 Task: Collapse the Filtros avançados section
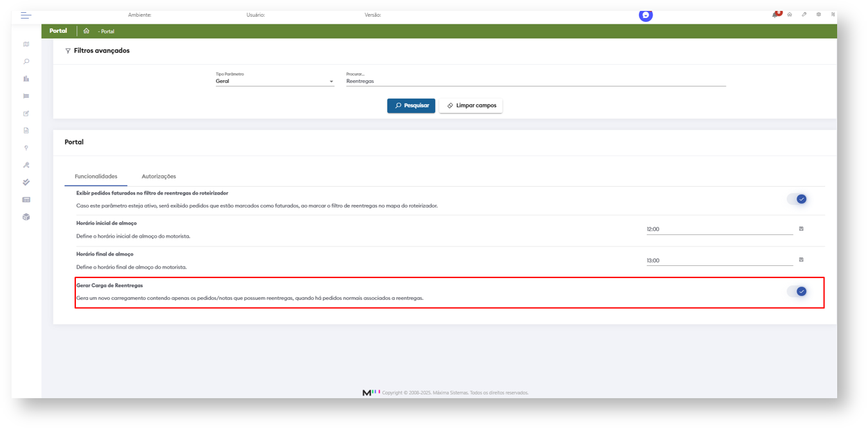click(101, 51)
